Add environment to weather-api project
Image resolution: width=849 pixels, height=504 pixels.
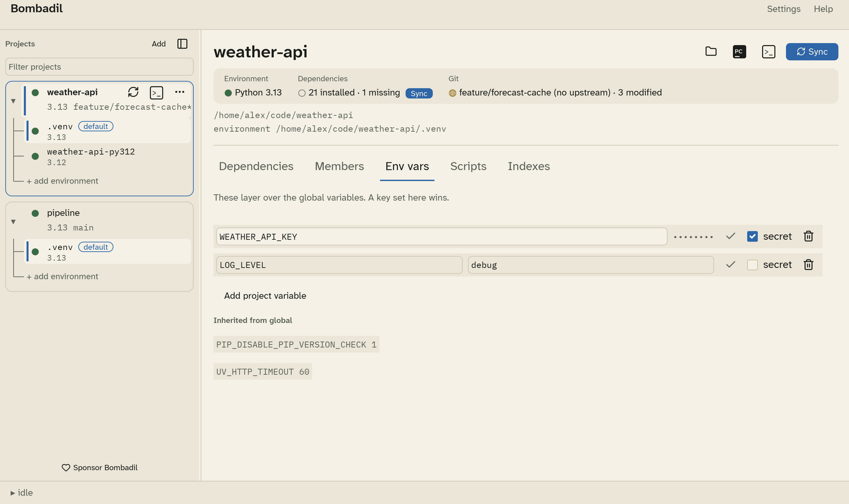[x=63, y=181]
